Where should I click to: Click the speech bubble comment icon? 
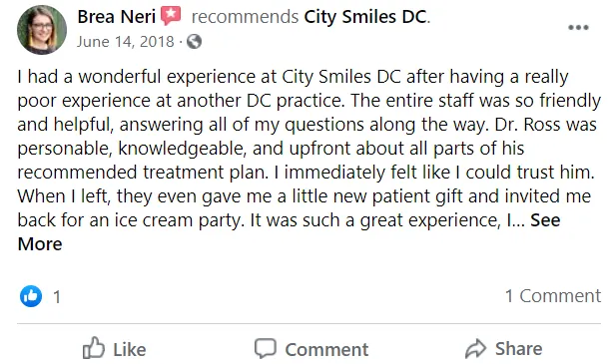tap(266, 348)
